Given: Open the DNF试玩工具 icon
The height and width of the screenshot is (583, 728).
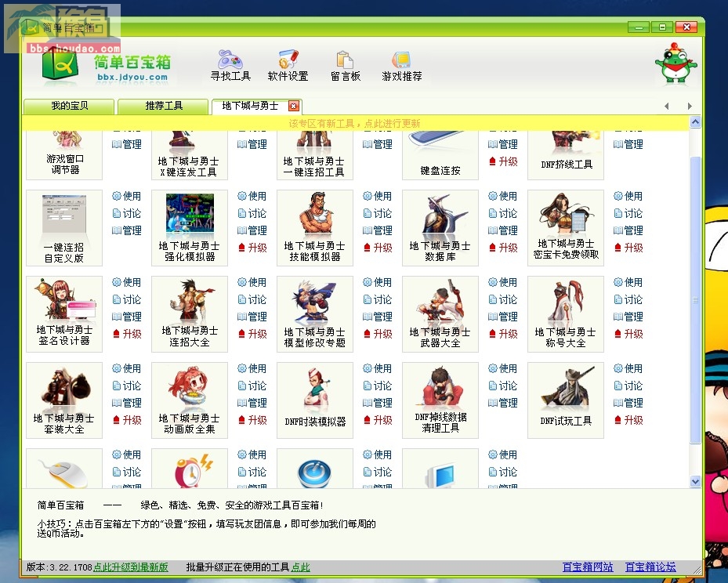Looking at the screenshot, I should [566, 400].
